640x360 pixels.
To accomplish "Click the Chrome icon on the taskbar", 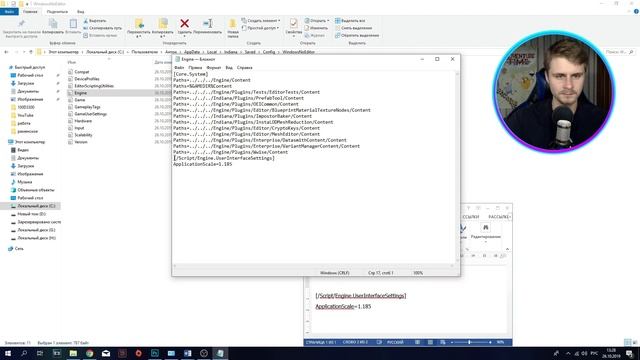I will pos(89,353).
